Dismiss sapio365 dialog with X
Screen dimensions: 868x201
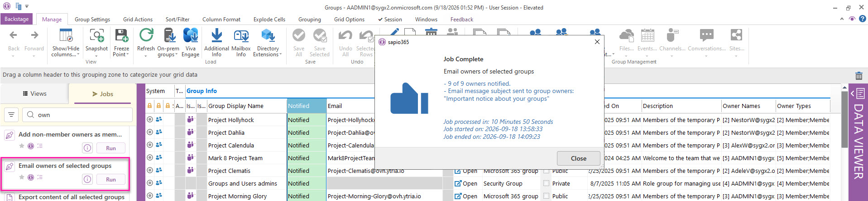(597, 42)
